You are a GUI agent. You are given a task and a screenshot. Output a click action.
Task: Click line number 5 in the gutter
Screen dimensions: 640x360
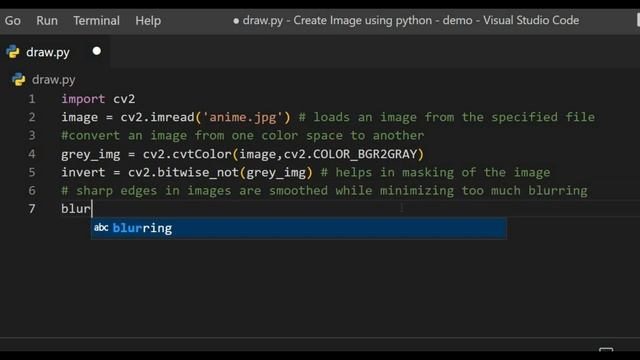coord(32,172)
